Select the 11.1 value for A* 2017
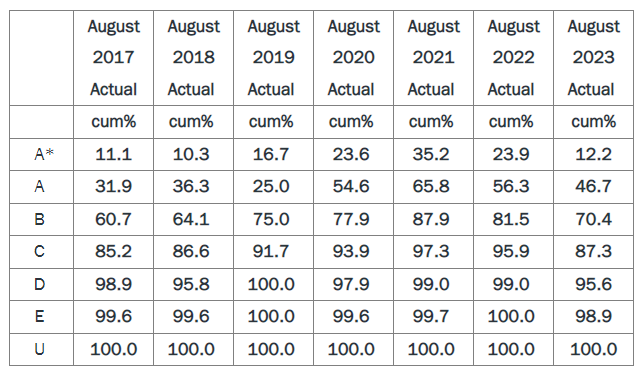The image size is (643, 375). click(x=114, y=154)
